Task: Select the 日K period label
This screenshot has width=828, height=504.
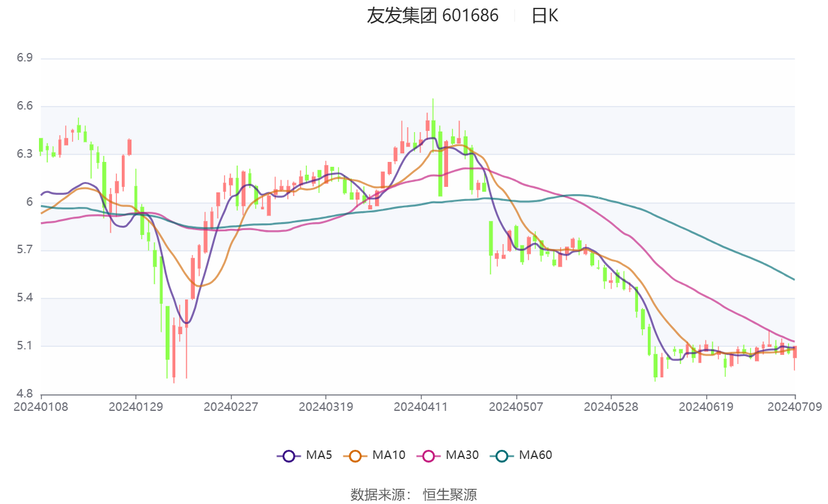Action: [544, 16]
